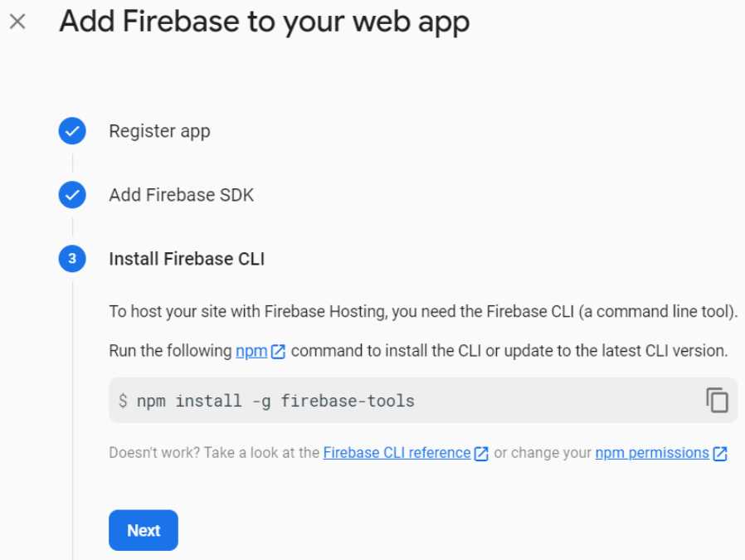
Task: Select the Install Firebase CLI step
Action: (x=189, y=258)
